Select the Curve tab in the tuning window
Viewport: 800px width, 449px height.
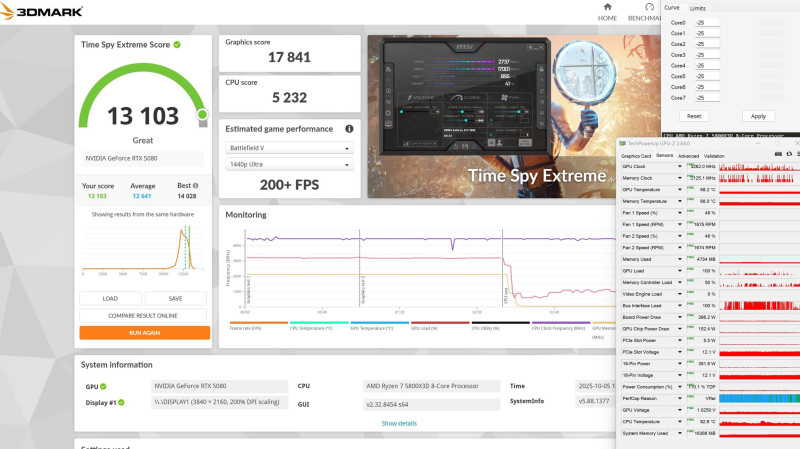(x=671, y=8)
